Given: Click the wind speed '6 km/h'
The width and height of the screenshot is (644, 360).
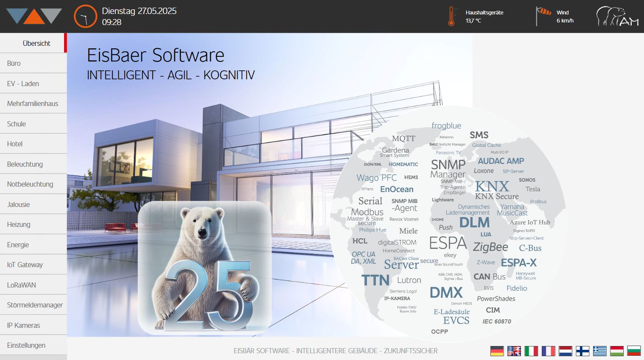Looking at the screenshot, I should (565, 20).
